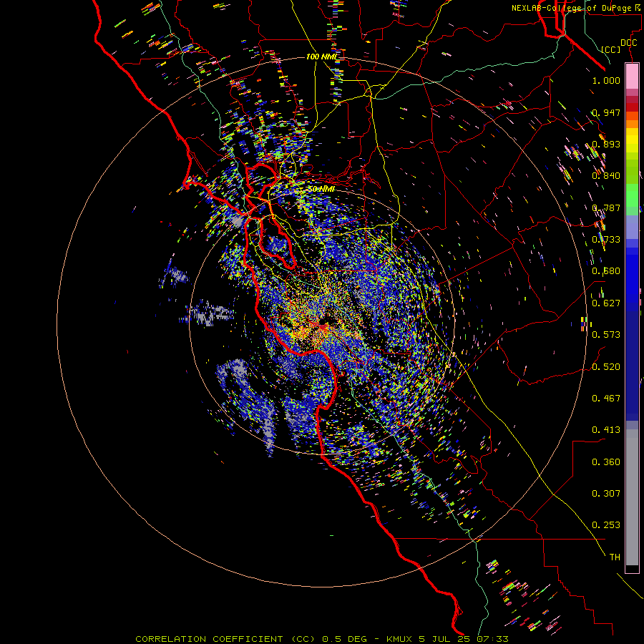The width and height of the screenshot is (644, 644).
Task: Click the TH threshold label
Action: pos(615,557)
